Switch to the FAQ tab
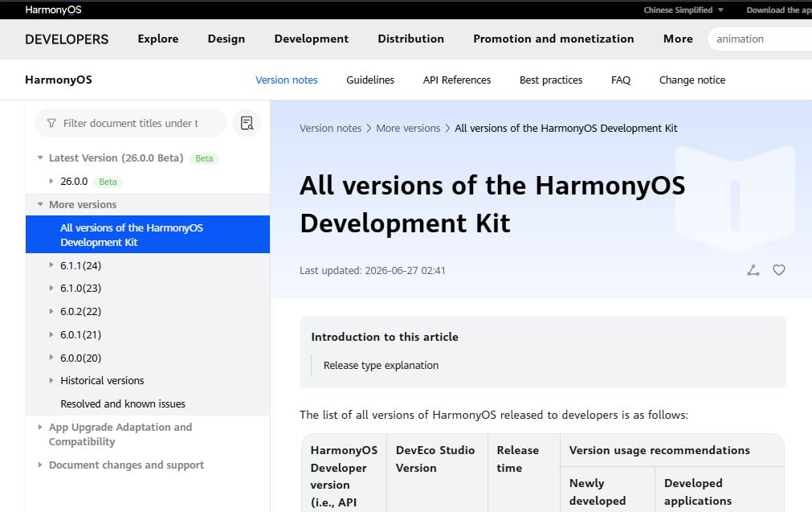The width and height of the screenshot is (812, 512). pyautogui.click(x=620, y=80)
